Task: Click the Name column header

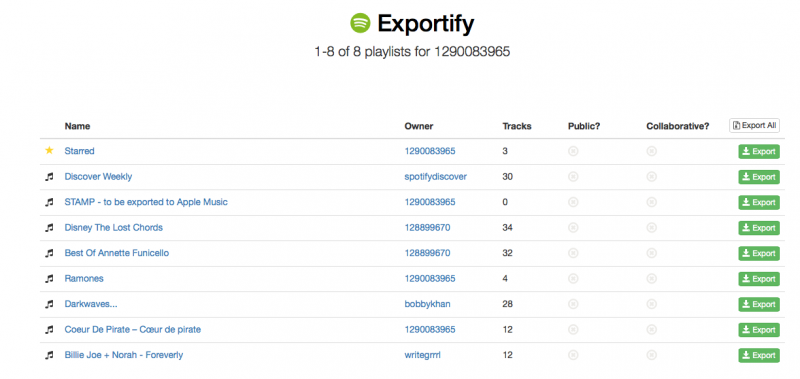Action: 78,126
